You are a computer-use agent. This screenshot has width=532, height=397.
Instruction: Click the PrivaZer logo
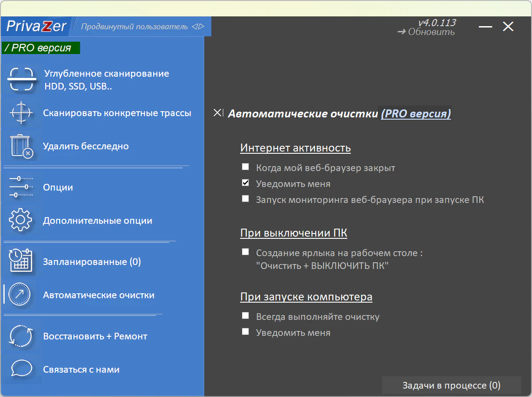pyautogui.click(x=36, y=27)
